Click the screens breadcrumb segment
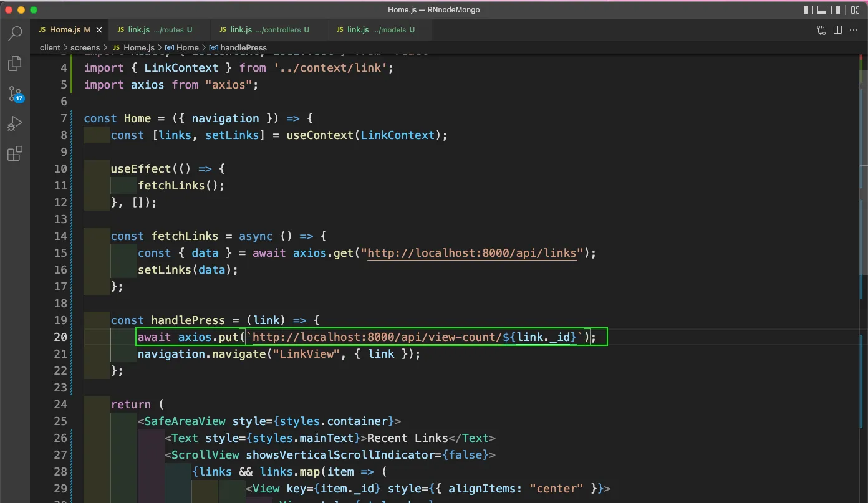868x503 pixels. pos(85,47)
